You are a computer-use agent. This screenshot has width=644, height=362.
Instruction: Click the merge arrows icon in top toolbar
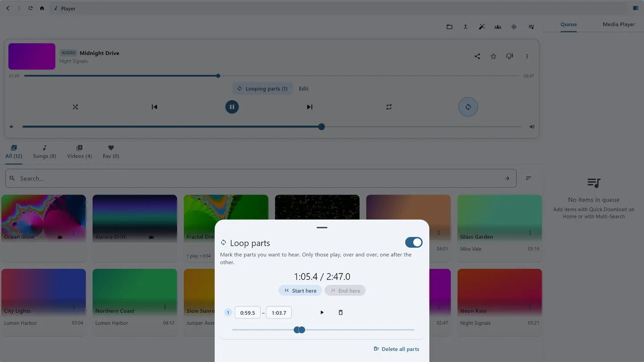coord(466,27)
